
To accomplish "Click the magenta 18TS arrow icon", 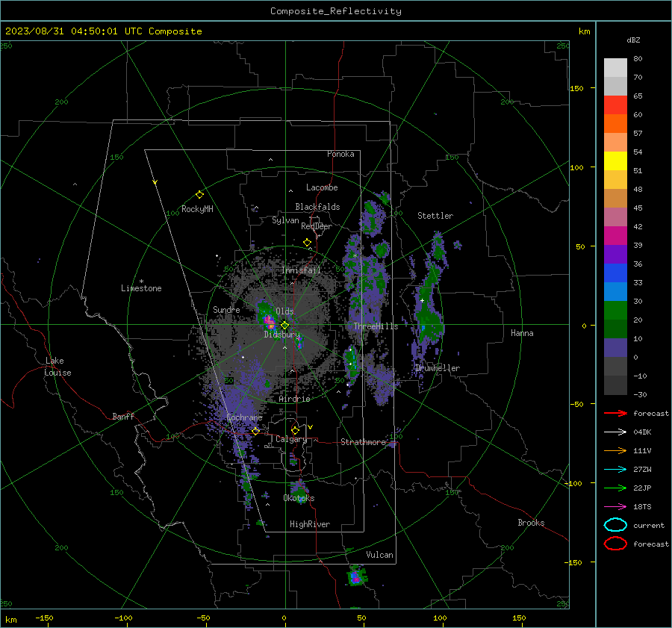I will (x=615, y=507).
